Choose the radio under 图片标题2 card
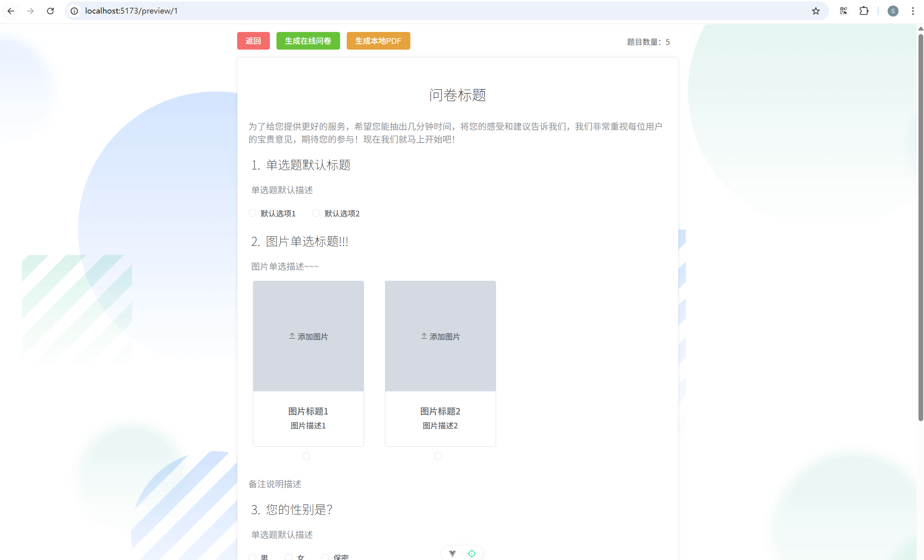The image size is (924, 560). click(438, 456)
